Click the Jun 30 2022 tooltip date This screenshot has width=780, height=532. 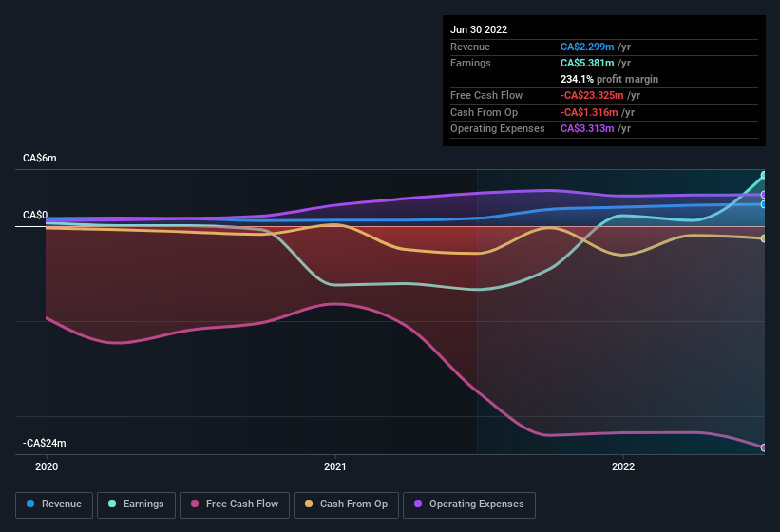click(x=479, y=29)
